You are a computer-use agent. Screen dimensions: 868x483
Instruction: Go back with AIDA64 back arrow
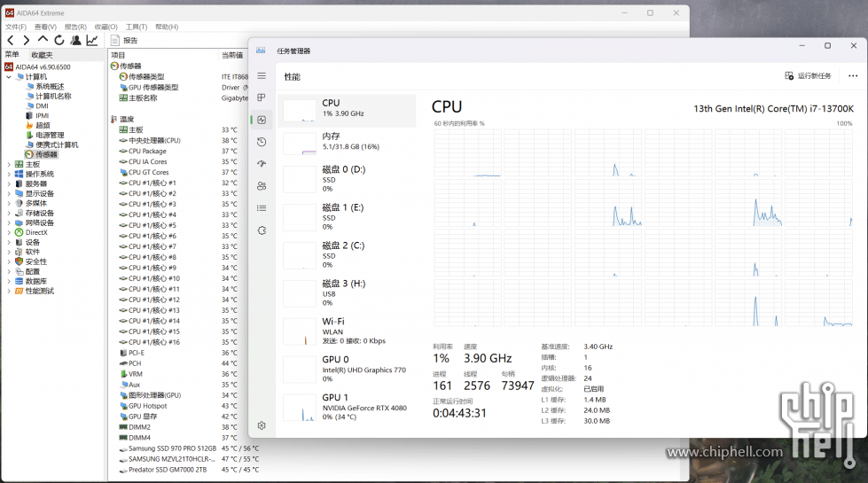pos(11,40)
